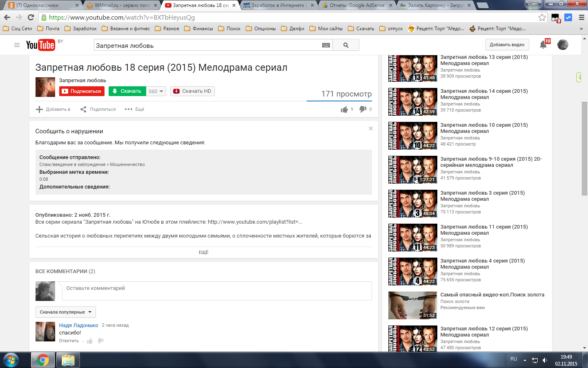588x368 pixels.
Task: Open the Почта bookmarks folder
Action: (x=48, y=29)
